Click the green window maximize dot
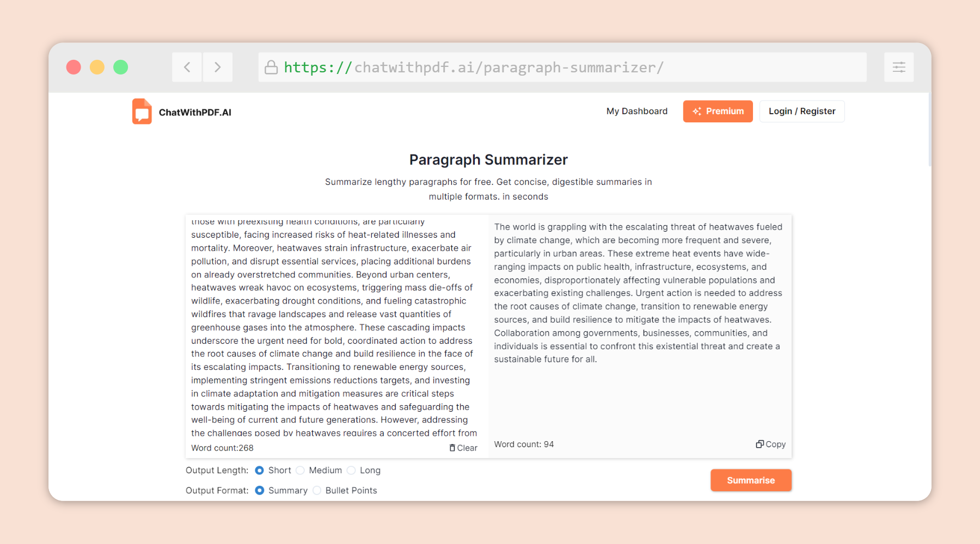This screenshot has width=980, height=544. (x=121, y=67)
